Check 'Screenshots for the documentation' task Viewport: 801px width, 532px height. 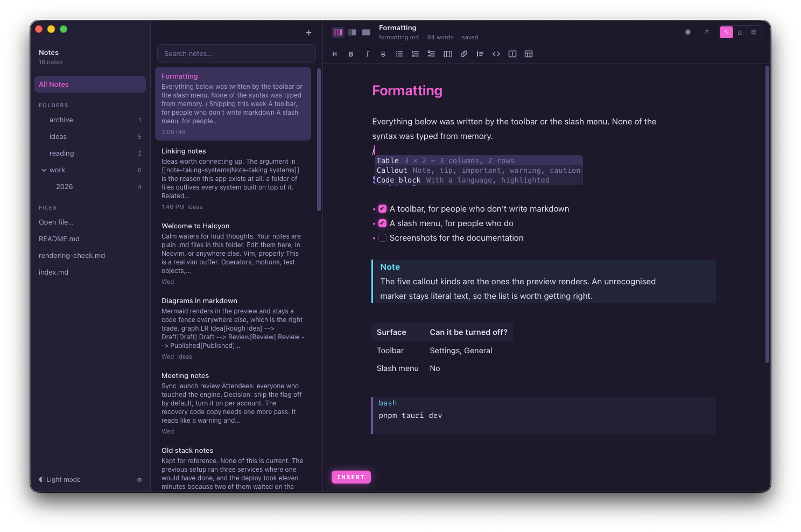tap(383, 238)
